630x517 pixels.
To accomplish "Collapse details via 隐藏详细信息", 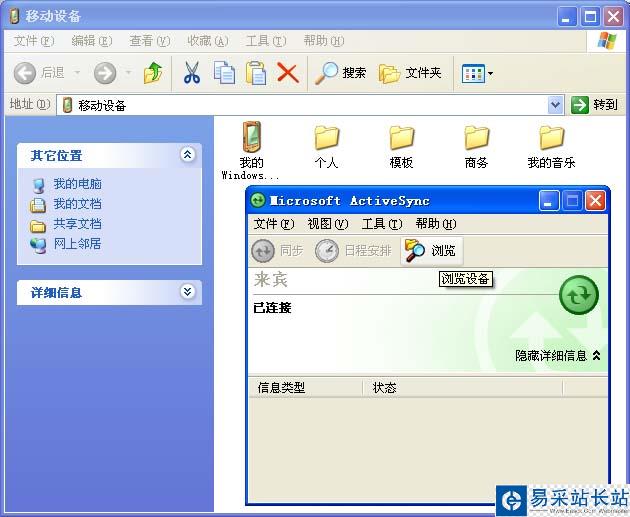I will coord(558,356).
